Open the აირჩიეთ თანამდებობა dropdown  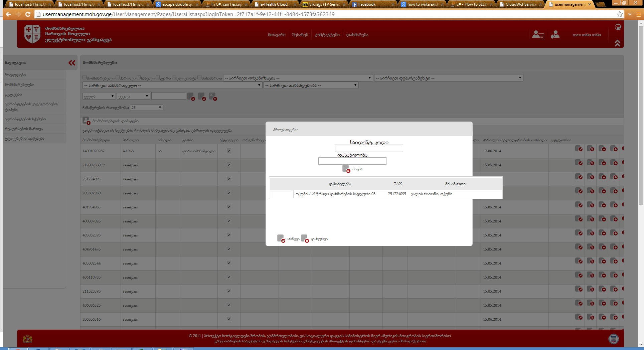pyautogui.click(x=311, y=85)
